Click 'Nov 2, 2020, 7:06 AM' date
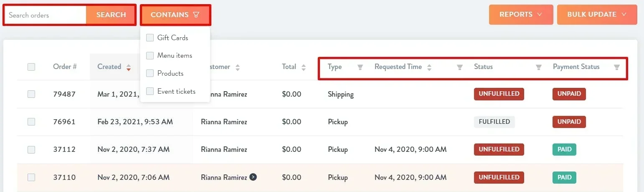This screenshot has width=644, height=192. point(134,178)
